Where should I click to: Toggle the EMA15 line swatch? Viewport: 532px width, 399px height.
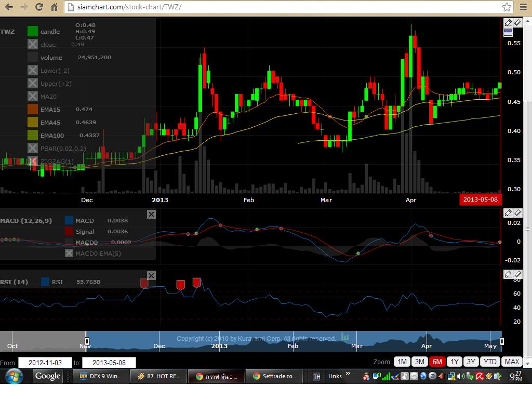[x=33, y=109]
